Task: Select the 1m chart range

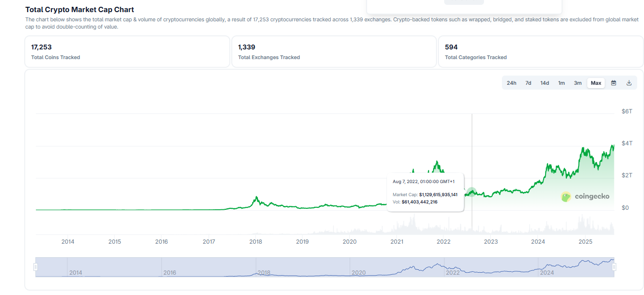Action: coord(562,83)
